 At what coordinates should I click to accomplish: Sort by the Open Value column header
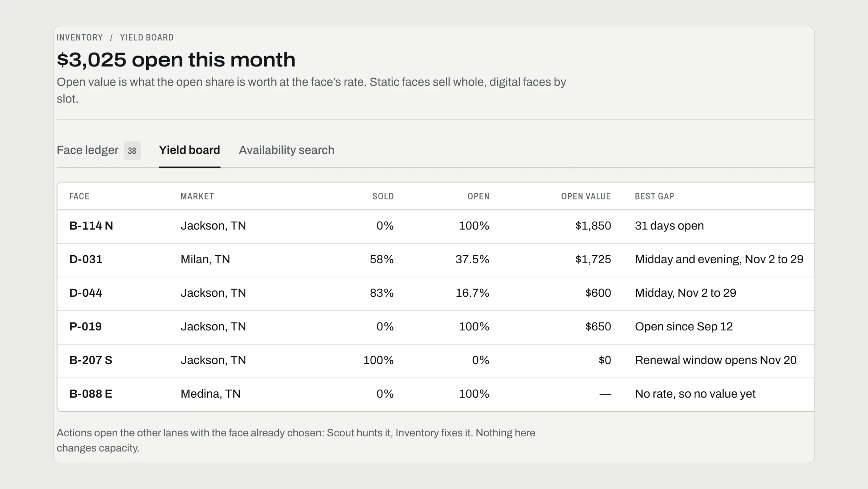point(586,196)
